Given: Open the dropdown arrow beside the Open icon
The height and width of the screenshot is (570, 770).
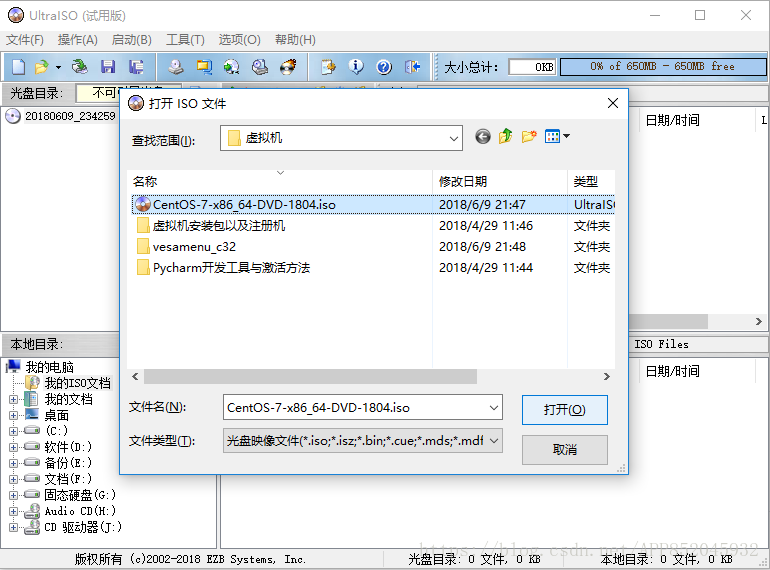Looking at the screenshot, I should [58, 67].
